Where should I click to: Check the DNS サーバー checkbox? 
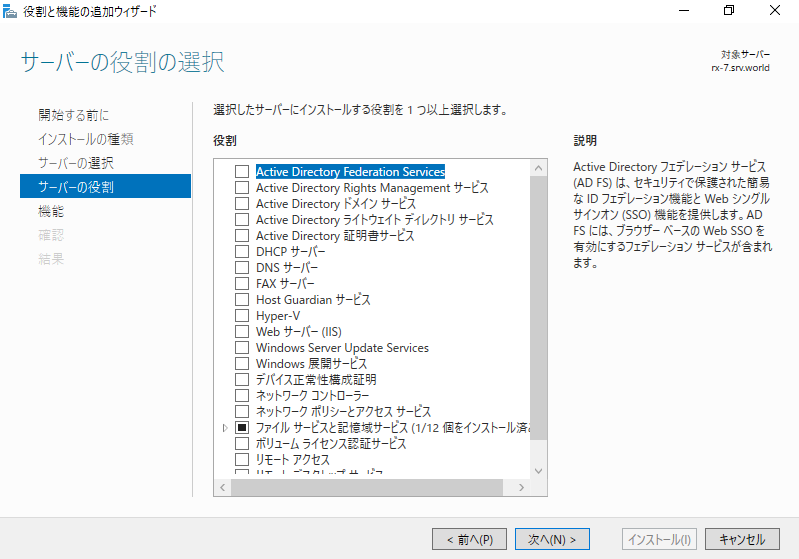tap(242, 268)
